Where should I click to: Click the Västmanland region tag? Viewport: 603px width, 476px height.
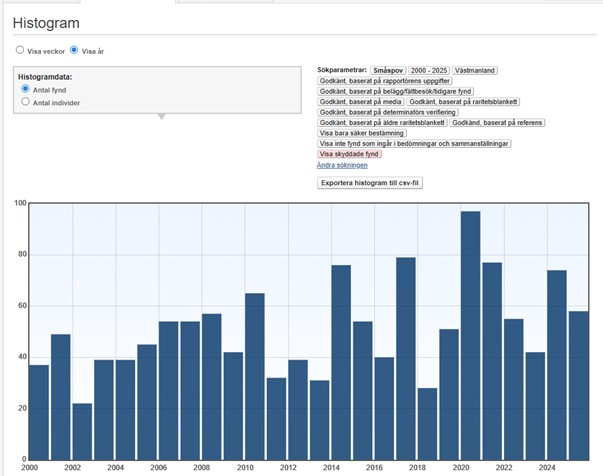tap(475, 70)
